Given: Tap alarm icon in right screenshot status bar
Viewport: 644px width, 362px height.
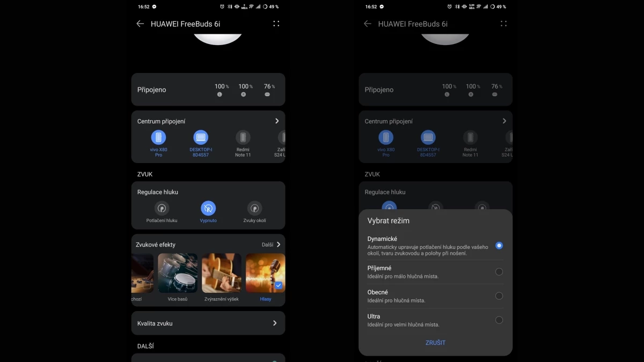Looking at the screenshot, I should (x=450, y=7).
